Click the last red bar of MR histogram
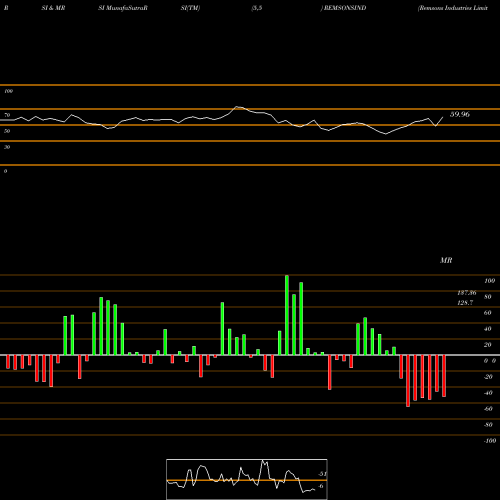500x500 pixels. pyautogui.click(x=444, y=376)
